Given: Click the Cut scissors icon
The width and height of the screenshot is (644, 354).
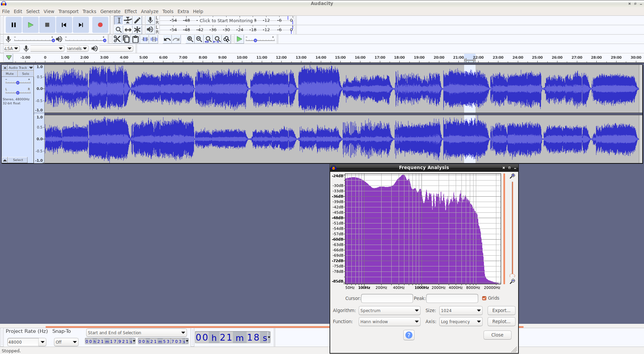Looking at the screenshot, I should pos(117,39).
